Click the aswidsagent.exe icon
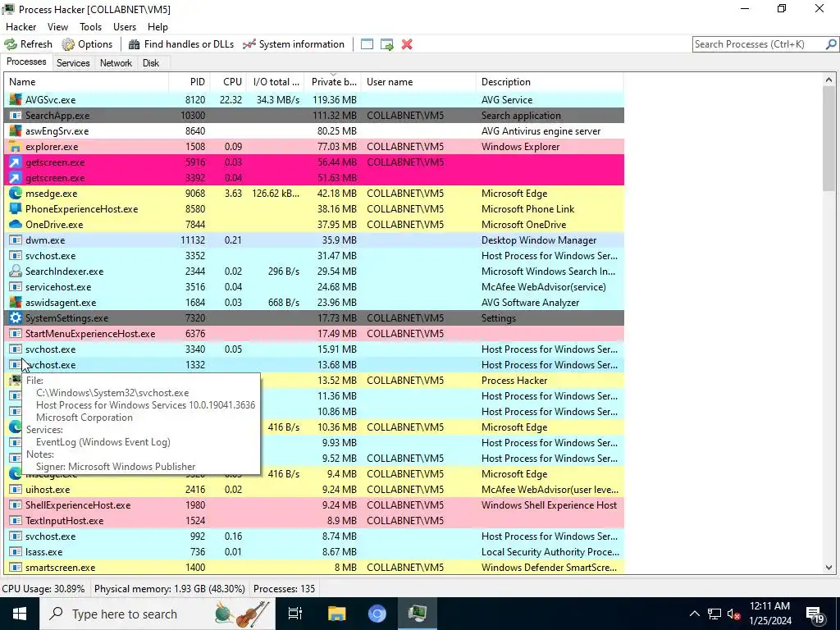This screenshot has width=840, height=630. [x=16, y=302]
